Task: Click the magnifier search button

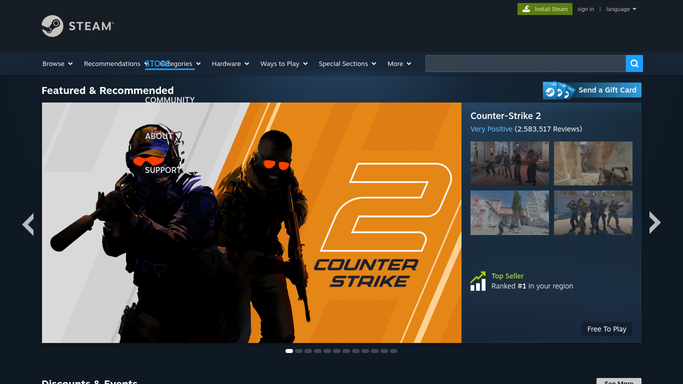Action: tap(634, 64)
